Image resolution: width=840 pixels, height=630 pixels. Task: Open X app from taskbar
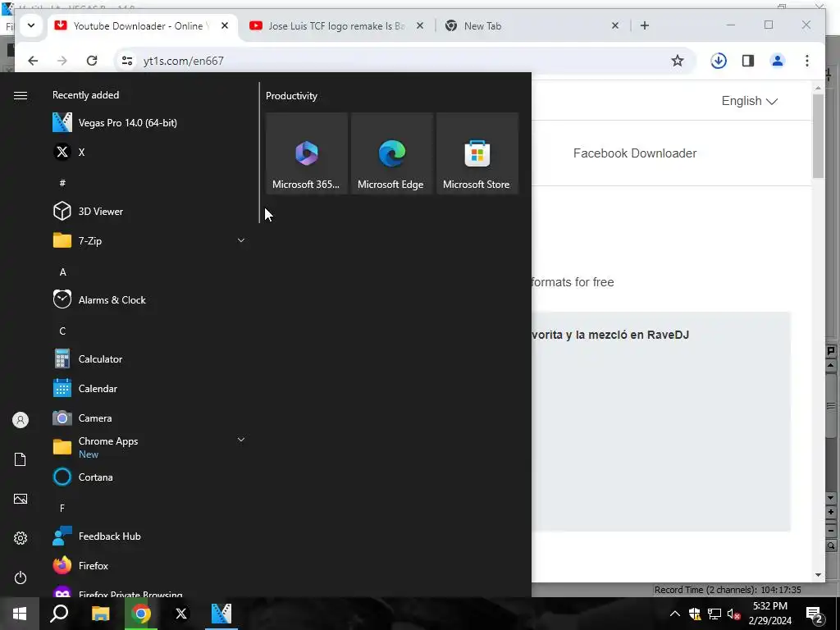181,614
